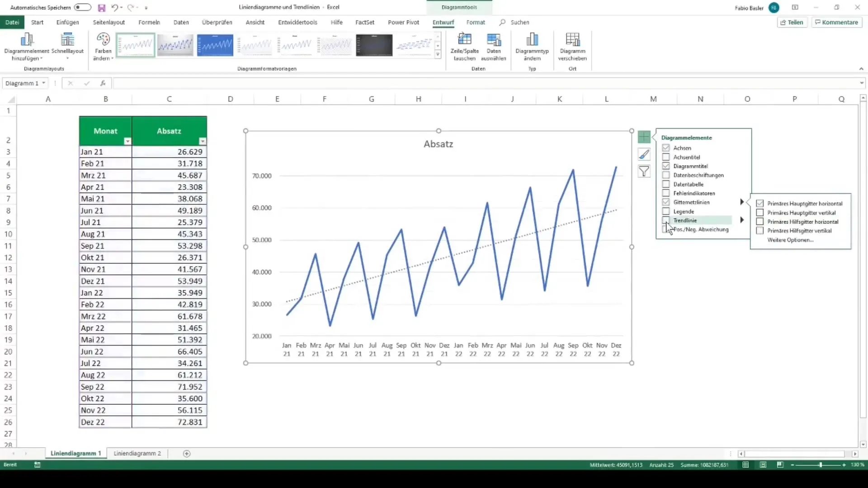
Task: Open the Monat column filter dropdown
Action: tap(127, 141)
